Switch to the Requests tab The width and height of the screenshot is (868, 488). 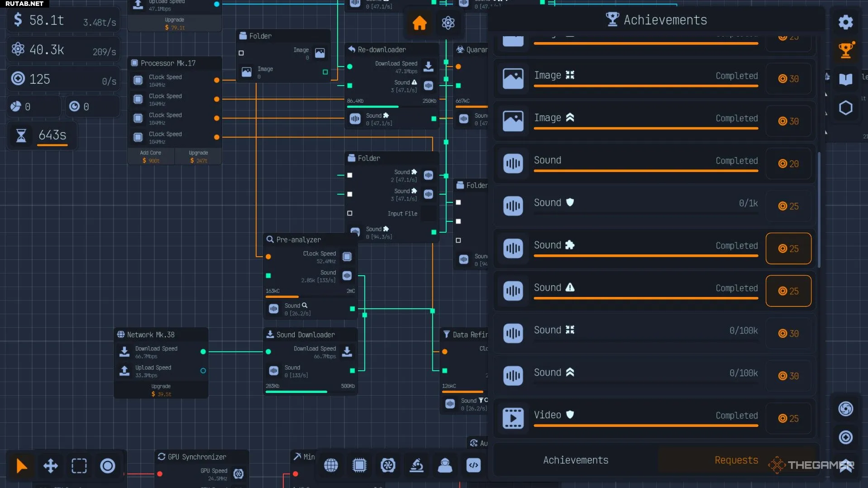point(736,460)
